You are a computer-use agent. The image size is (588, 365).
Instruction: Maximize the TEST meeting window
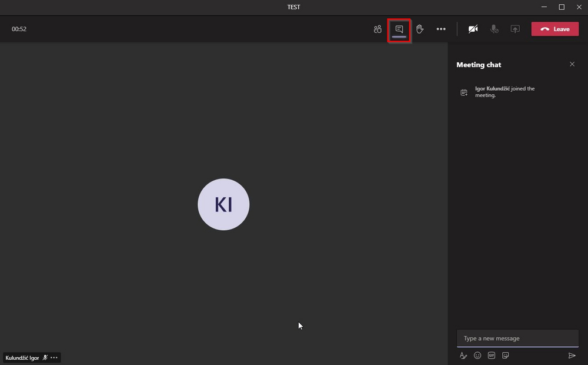tap(562, 6)
